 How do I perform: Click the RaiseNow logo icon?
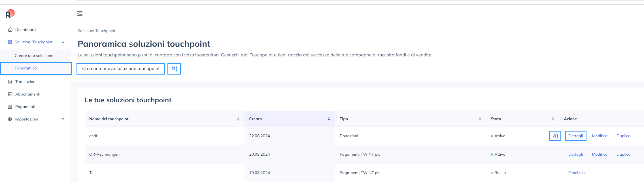(10, 14)
